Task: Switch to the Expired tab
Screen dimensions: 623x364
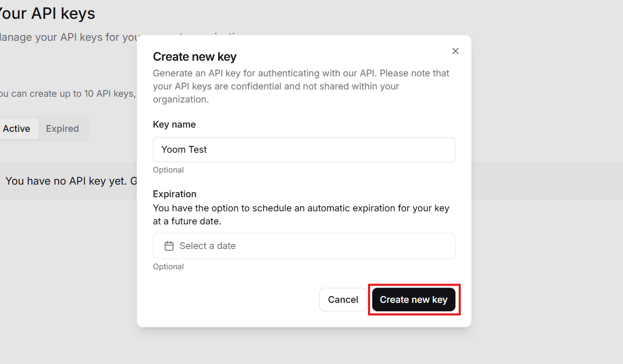Action: pos(62,129)
